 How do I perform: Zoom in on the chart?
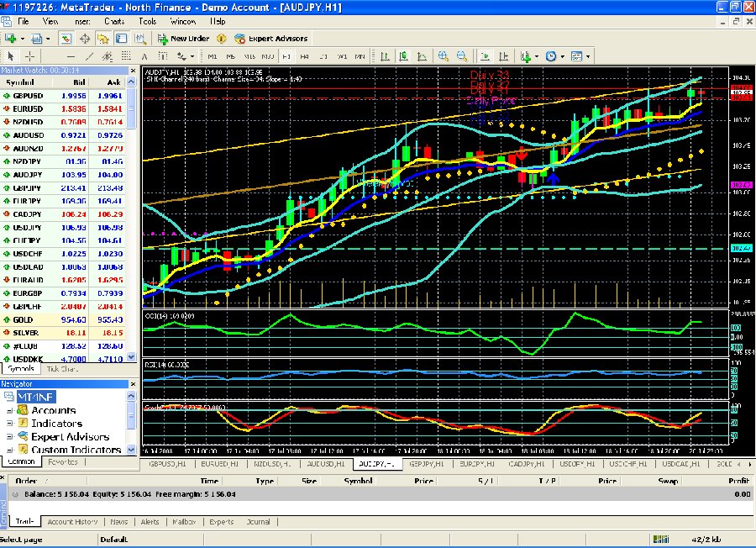tap(443, 56)
